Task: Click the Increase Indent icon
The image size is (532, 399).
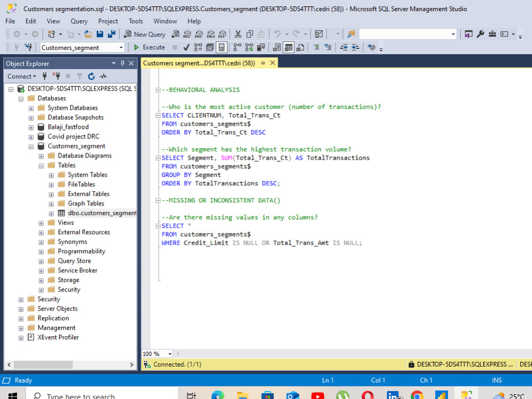Action: (355, 47)
